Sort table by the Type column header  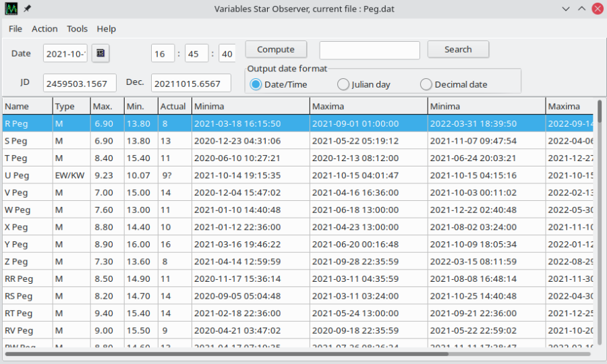pyautogui.click(x=71, y=106)
